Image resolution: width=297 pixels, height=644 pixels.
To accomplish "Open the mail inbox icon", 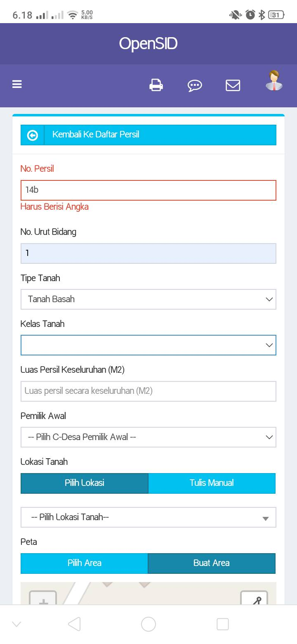I will pyautogui.click(x=233, y=85).
